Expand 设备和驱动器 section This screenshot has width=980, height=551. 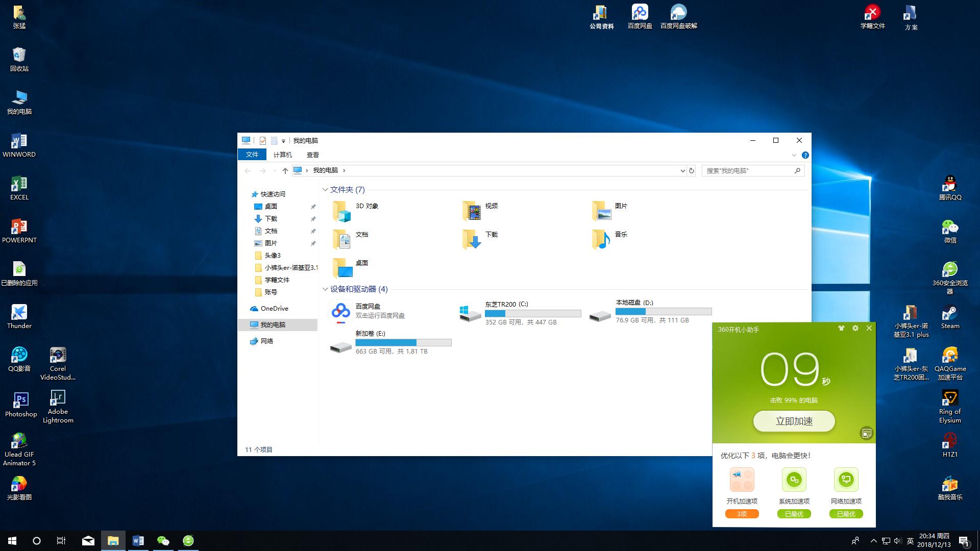tap(326, 289)
